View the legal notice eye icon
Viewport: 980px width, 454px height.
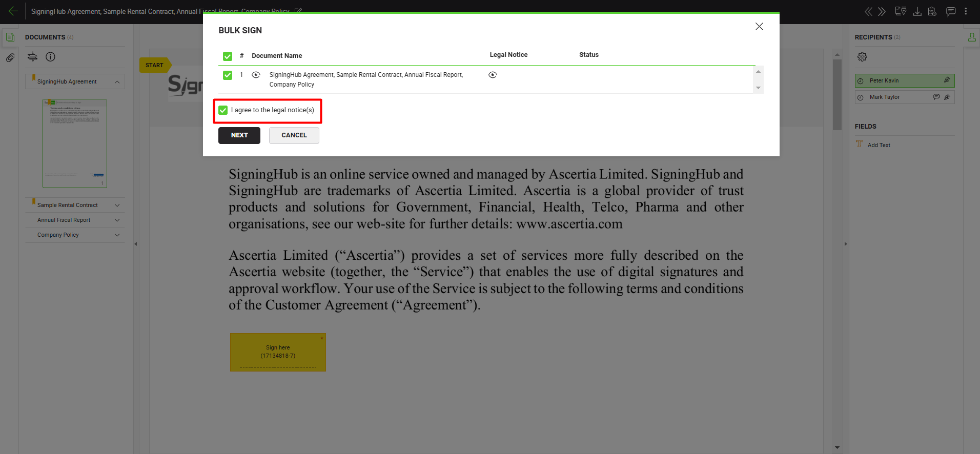coord(493,75)
